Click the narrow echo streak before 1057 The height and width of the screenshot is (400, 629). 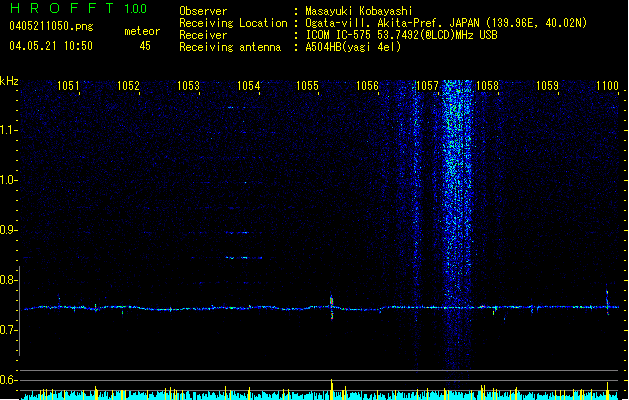point(416,225)
